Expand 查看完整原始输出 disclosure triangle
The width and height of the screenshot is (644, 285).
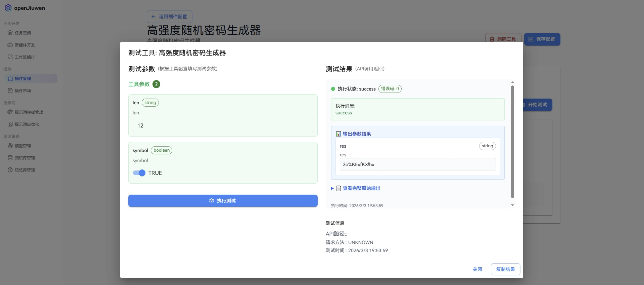click(x=332, y=188)
